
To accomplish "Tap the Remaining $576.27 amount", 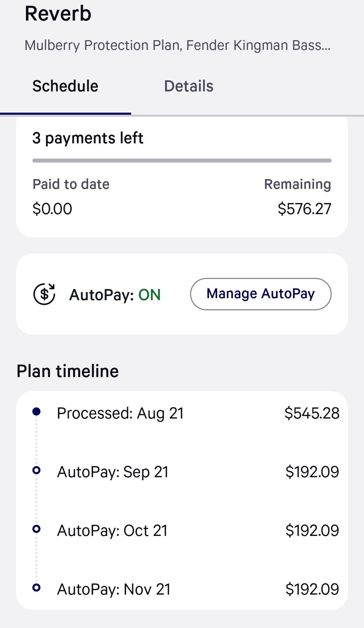I will point(304,209).
